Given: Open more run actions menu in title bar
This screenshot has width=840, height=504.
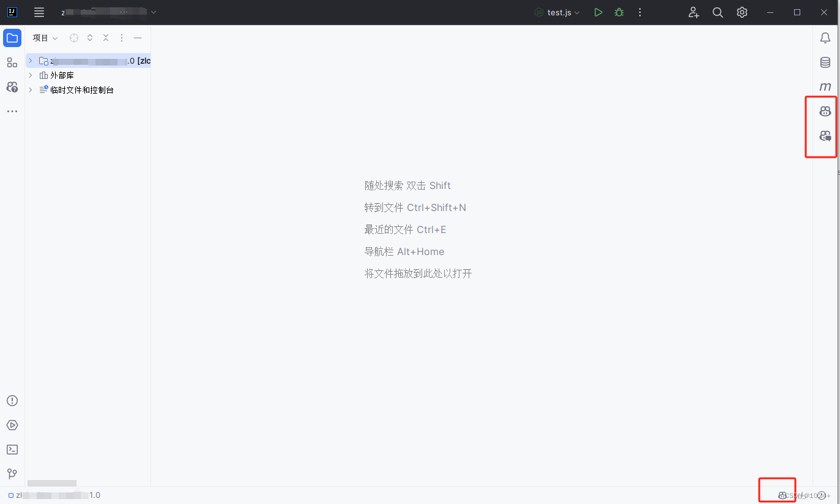Looking at the screenshot, I should [x=640, y=12].
